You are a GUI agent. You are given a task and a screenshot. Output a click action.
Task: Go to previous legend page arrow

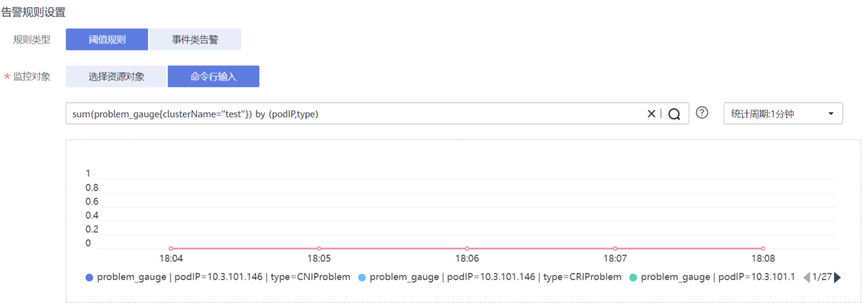[807, 277]
